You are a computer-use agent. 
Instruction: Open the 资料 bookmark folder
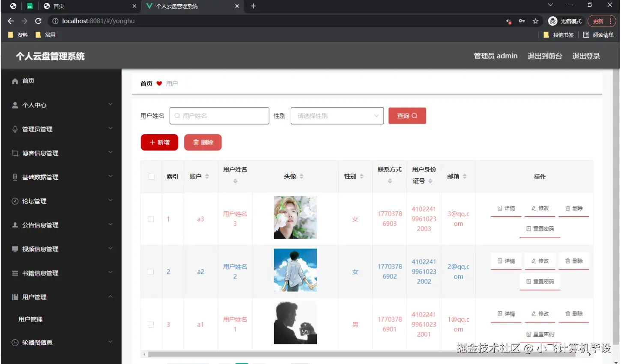18,35
